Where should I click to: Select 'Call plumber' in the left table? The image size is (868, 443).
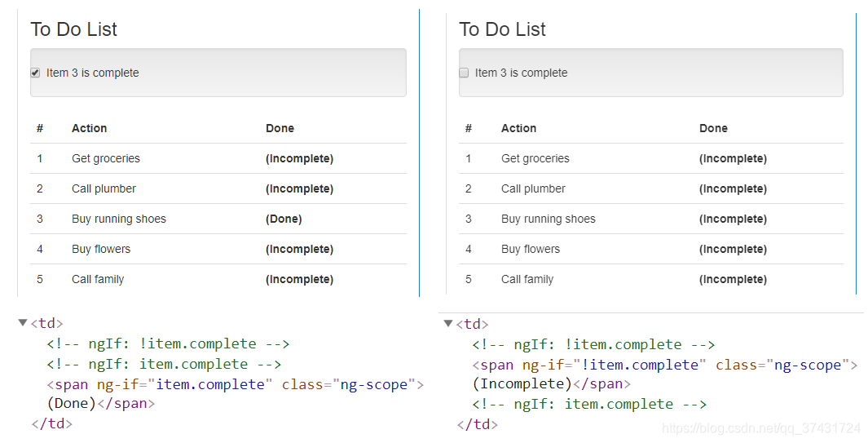104,188
